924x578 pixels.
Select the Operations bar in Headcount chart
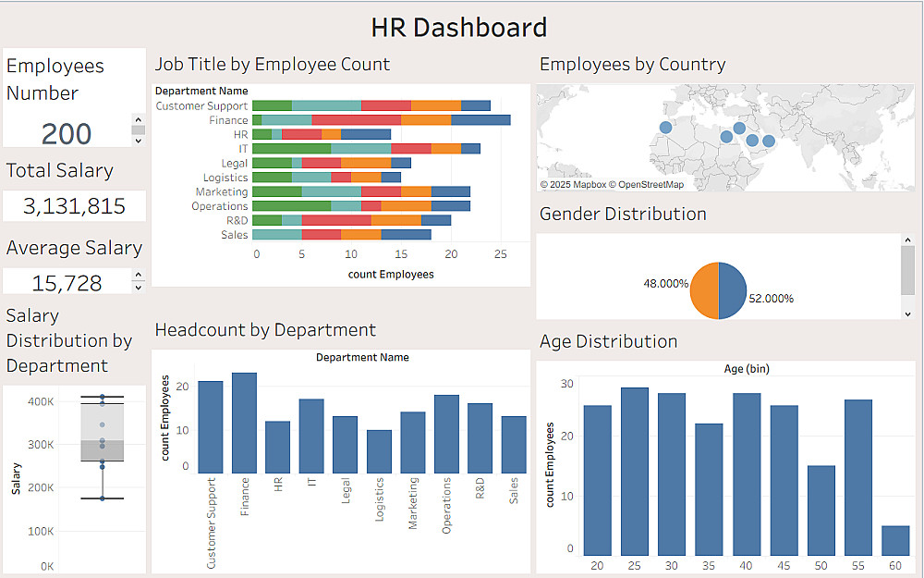pyautogui.click(x=446, y=434)
